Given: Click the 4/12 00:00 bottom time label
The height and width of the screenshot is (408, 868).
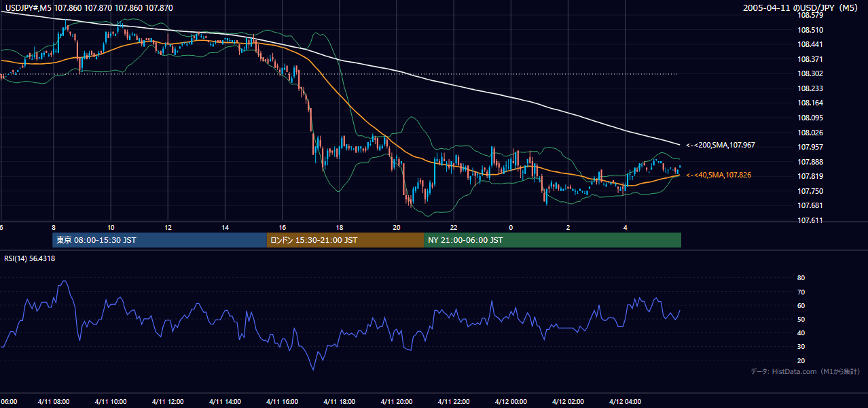Looking at the screenshot, I should point(510,401).
